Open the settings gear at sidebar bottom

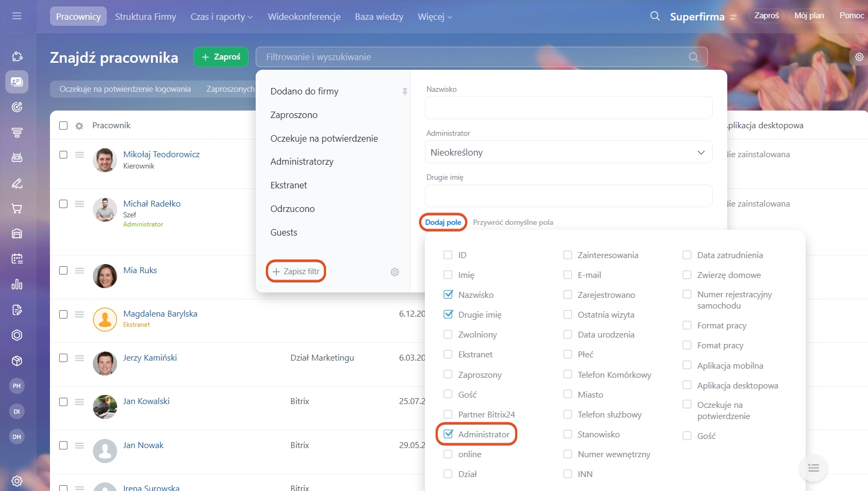click(17, 481)
